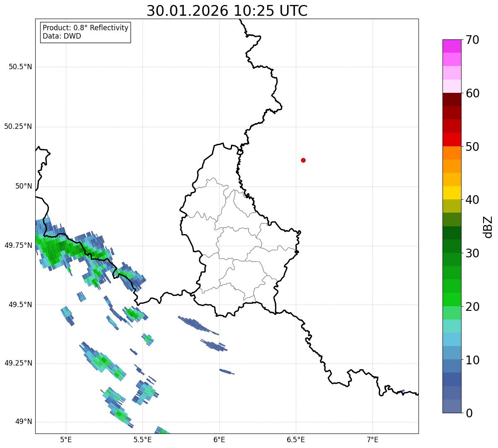Pick the grey-blue swatch at bottom of colorbar
498x448 pixels.
[x=452, y=406]
